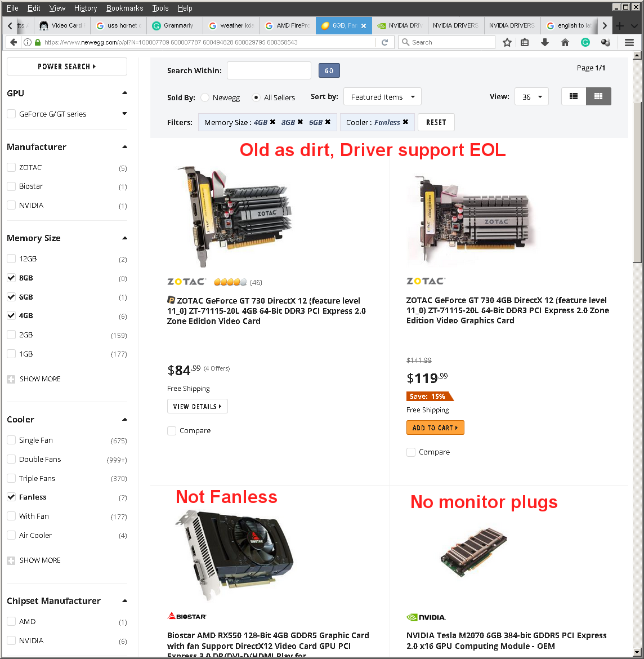The image size is (644, 659).
Task: Reload the page with the refresh icon
Action: pyautogui.click(x=384, y=42)
